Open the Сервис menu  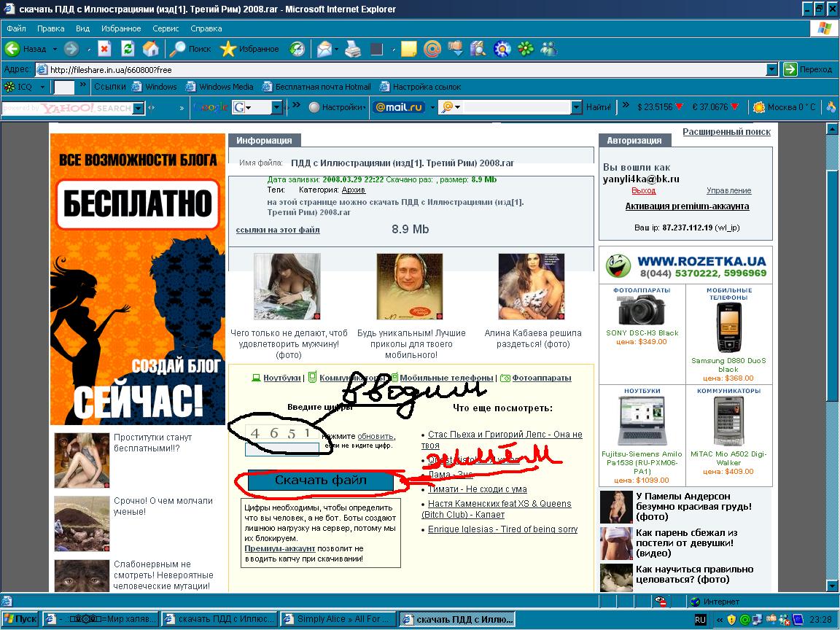click(x=166, y=28)
